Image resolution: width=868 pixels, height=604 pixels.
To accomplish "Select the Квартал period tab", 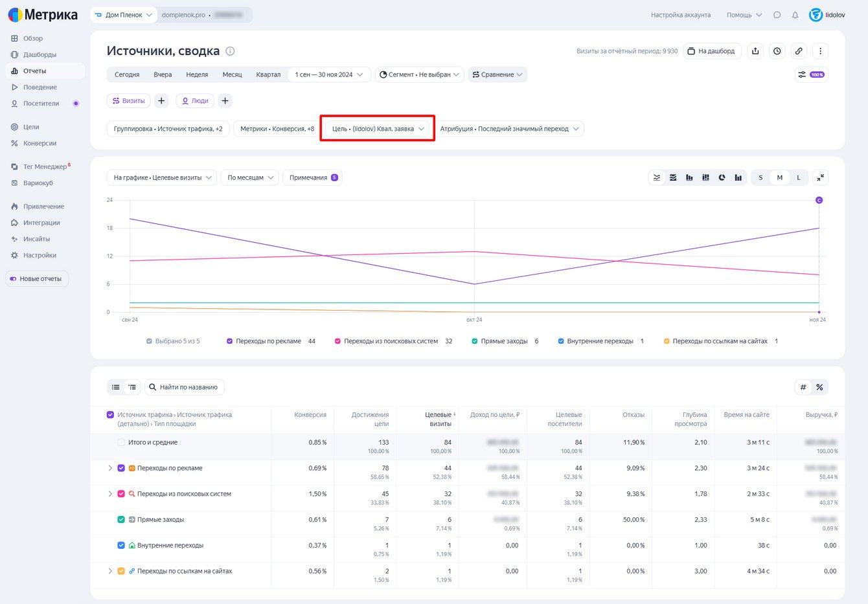I will click(x=268, y=74).
